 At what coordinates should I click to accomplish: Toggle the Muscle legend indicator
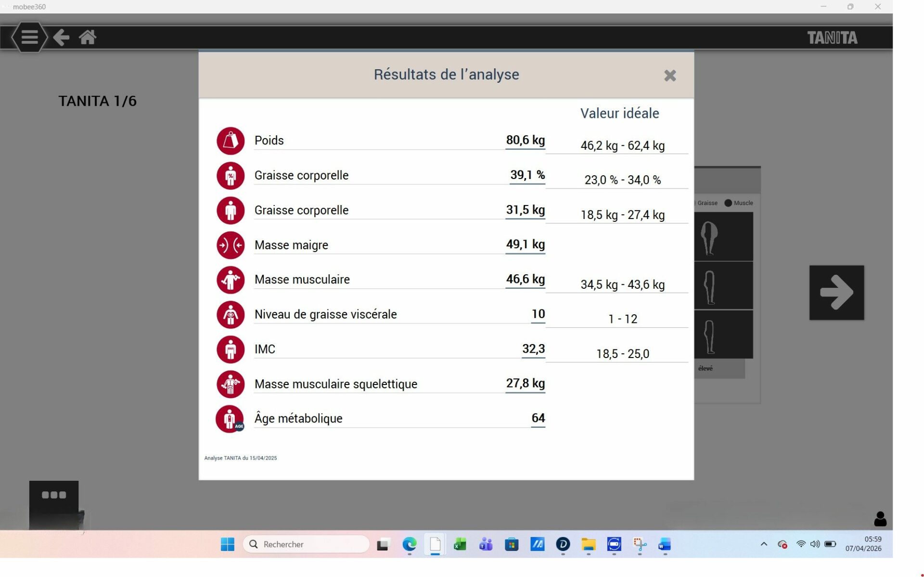coord(728,203)
